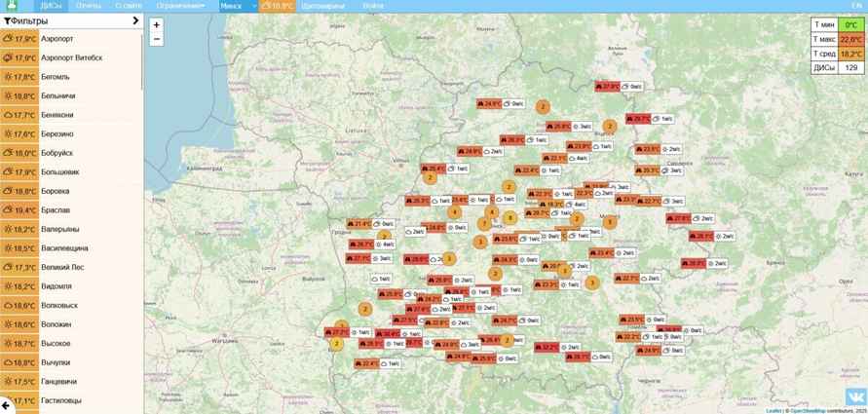
Task: Click sun icon tile for Бегомль station
Action: pyautogui.click(x=19, y=77)
